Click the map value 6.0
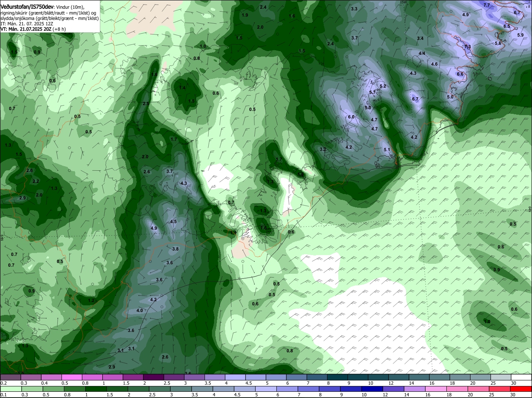The height and width of the screenshot is (398, 532). click(351, 117)
